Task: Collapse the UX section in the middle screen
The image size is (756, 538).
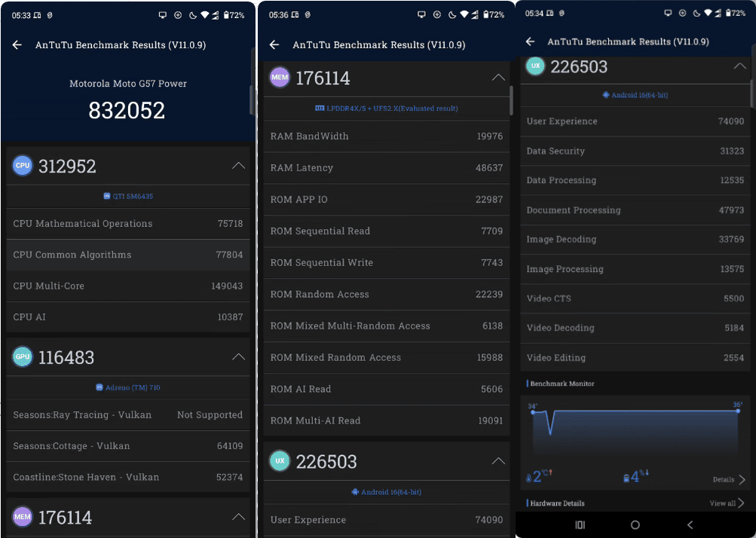Action: pyautogui.click(x=498, y=461)
